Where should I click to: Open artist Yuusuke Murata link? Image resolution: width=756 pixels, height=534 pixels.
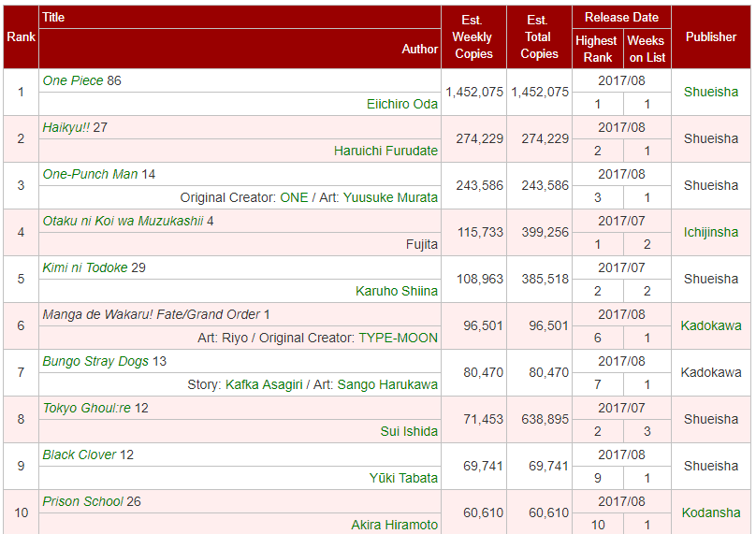390,197
